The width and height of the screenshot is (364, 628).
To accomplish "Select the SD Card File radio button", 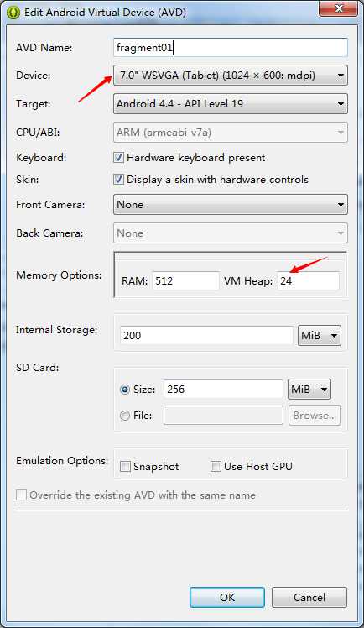I will (125, 416).
